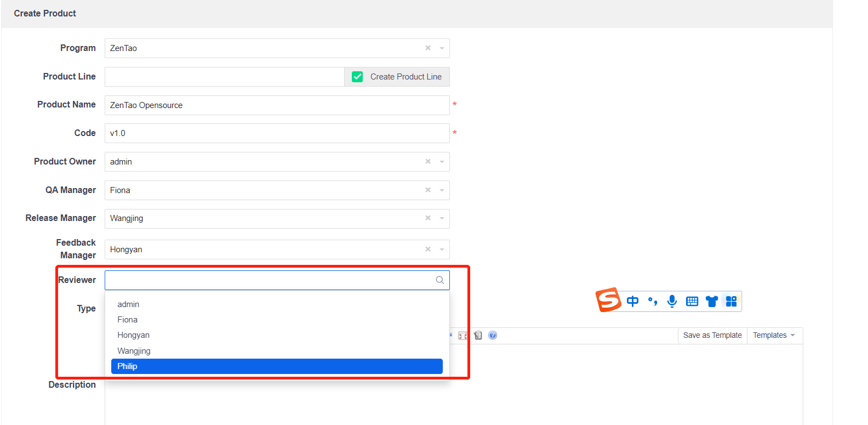
Task: Open the QA Manager dropdown arrow
Action: [442, 190]
